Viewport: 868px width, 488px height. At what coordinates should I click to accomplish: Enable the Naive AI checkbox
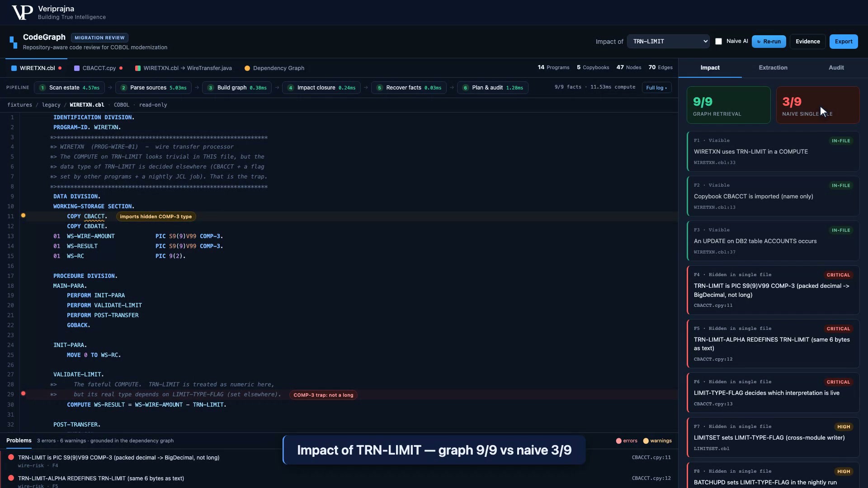coord(718,42)
